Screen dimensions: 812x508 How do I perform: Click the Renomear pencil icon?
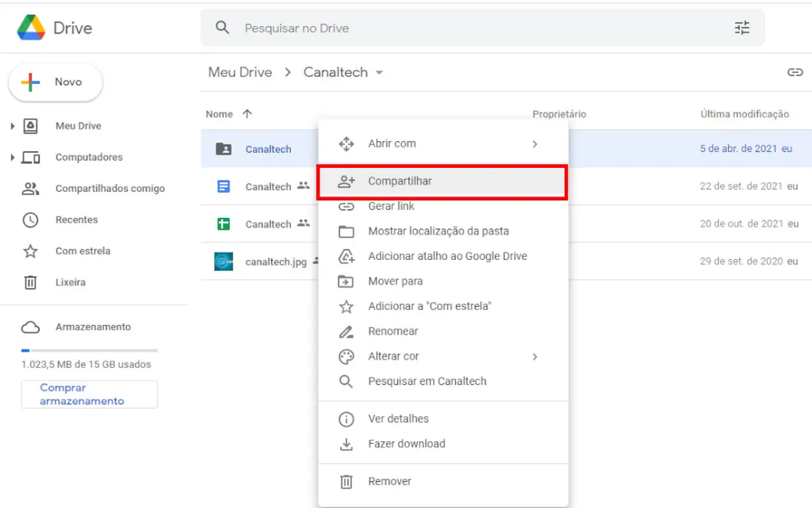click(x=346, y=331)
